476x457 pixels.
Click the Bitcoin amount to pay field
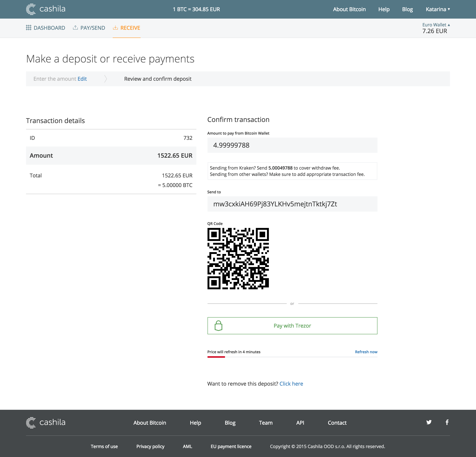pos(292,145)
